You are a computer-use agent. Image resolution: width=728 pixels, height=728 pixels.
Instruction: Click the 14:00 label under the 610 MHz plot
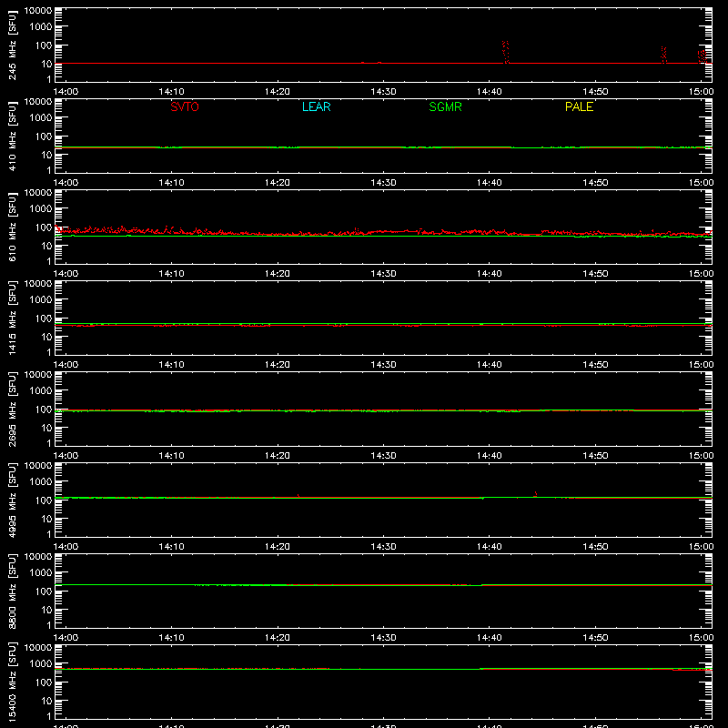[x=66, y=274]
